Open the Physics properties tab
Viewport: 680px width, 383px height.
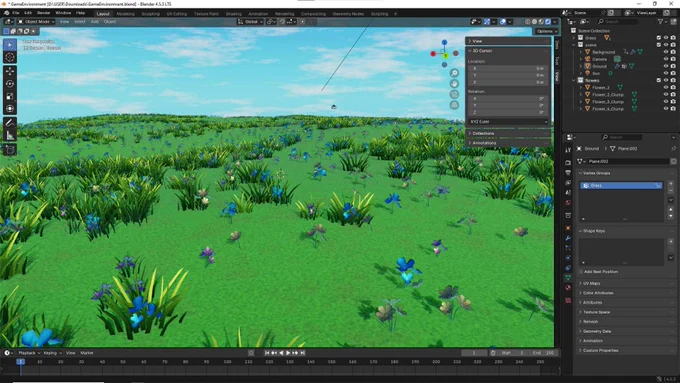[568, 258]
